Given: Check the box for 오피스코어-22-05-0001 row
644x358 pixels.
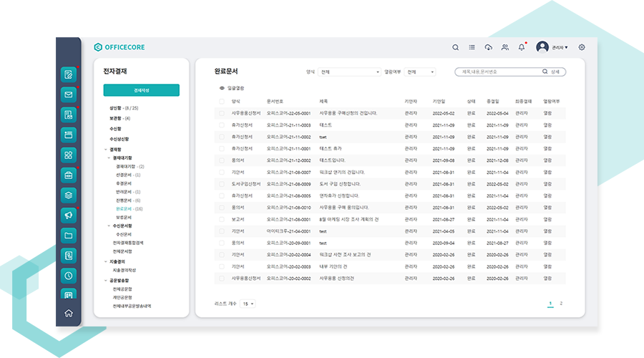Looking at the screenshot, I should pos(222,113).
